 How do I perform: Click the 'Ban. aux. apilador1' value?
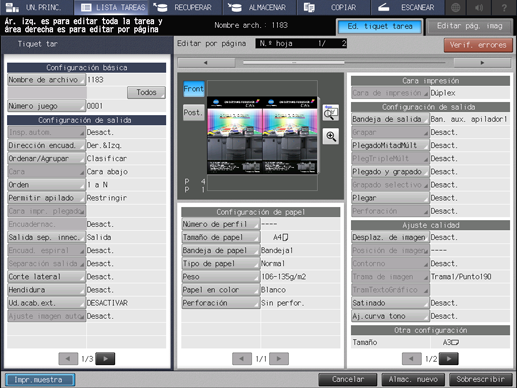coord(469,119)
